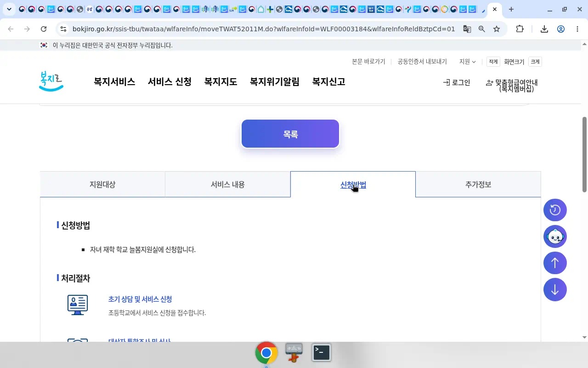View site information icon in address bar
This screenshot has width=588, height=368.
click(63, 29)
